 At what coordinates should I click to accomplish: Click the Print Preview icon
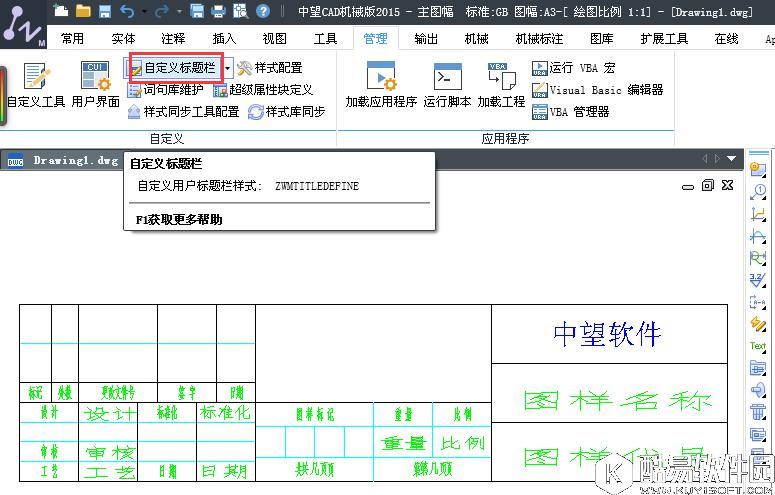[x=241, y=11]
